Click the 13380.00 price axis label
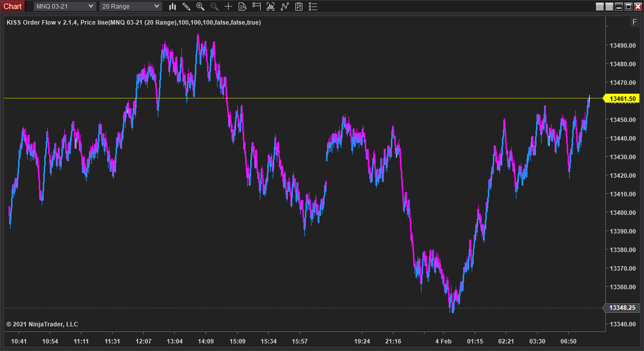The height and width of the screenshot is (351, 644). click(x=623, y=250)
